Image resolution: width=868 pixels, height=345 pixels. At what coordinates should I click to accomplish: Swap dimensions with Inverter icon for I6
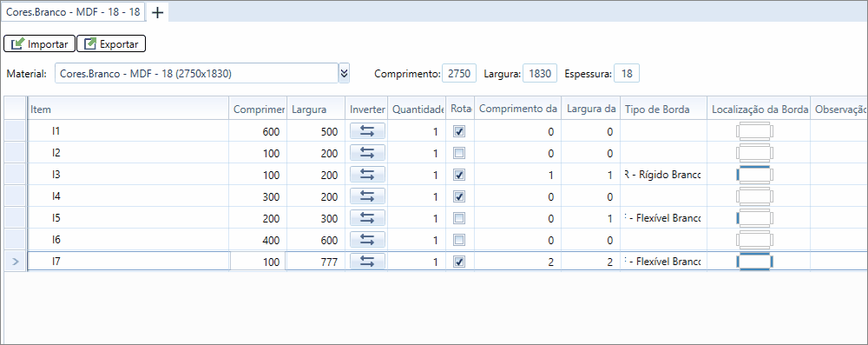(x=367, y=239)
